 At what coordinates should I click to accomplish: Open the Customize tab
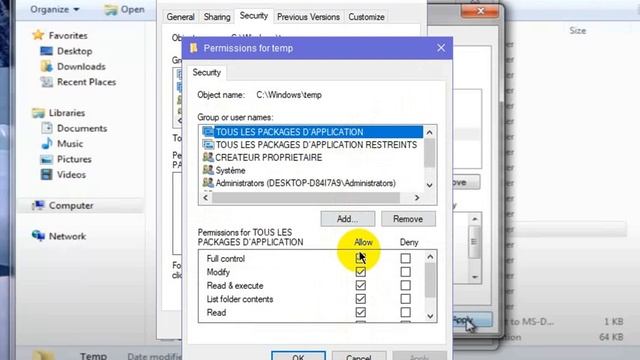366,17
